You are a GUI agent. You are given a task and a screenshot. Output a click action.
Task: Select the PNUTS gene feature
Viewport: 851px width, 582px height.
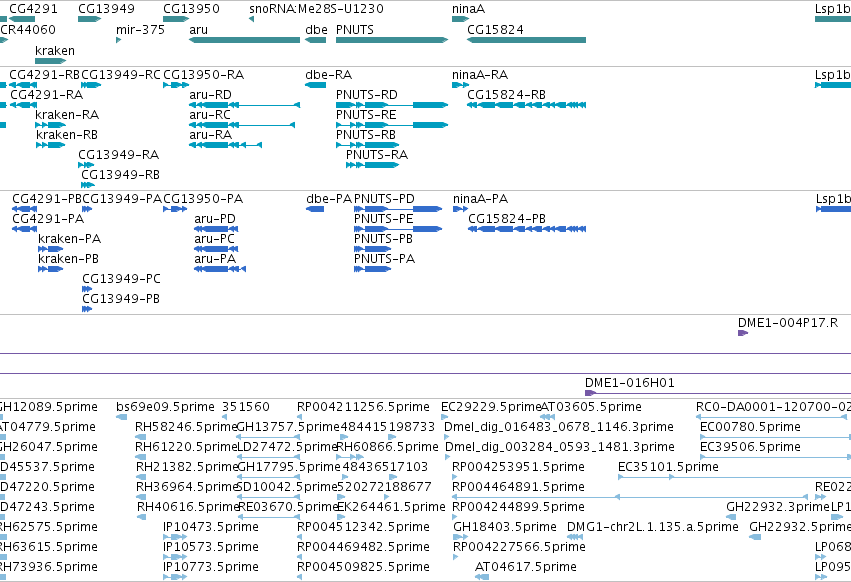[x=392, y=40]
